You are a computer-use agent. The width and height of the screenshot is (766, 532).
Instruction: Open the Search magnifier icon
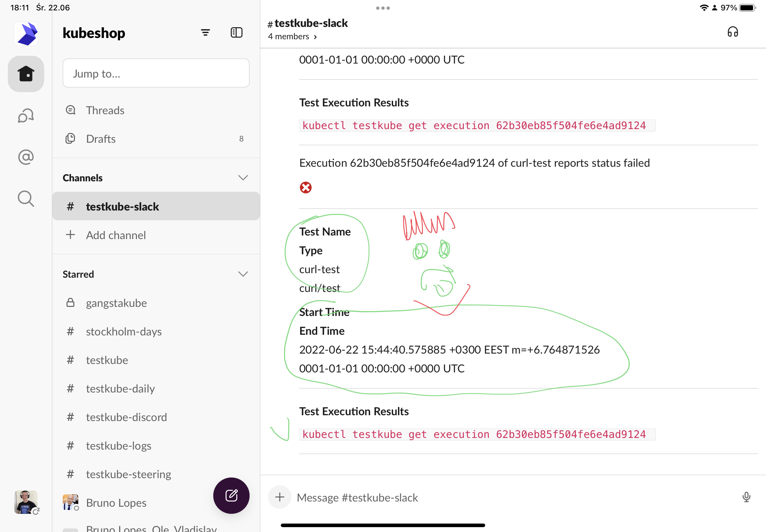pos(26,199)
